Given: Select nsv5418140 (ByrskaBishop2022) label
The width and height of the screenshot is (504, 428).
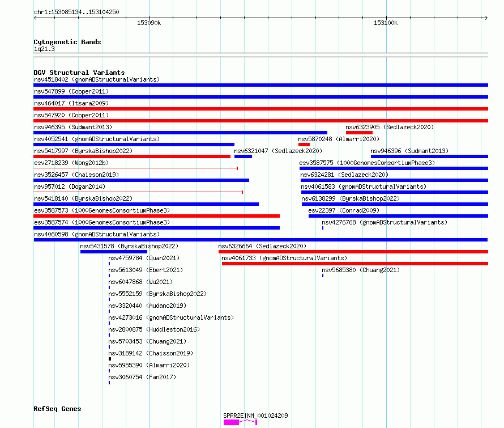Looking at the screenshot, I should coord(83,198).
